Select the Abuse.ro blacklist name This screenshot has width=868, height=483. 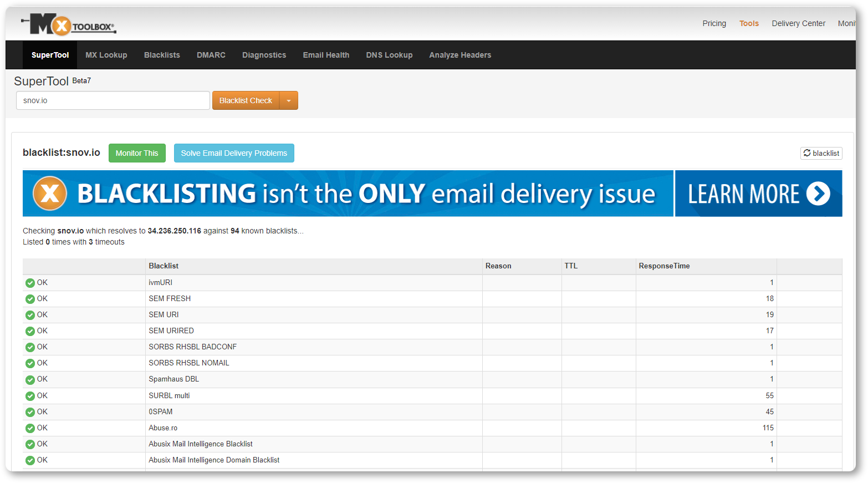point(163,428)
